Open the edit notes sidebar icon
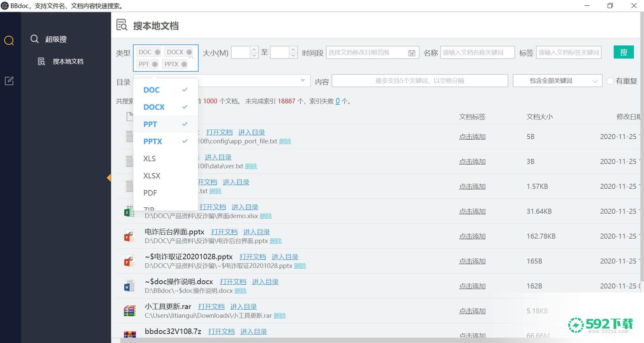Viewport: 644px width, 343px height. (9, 81)
